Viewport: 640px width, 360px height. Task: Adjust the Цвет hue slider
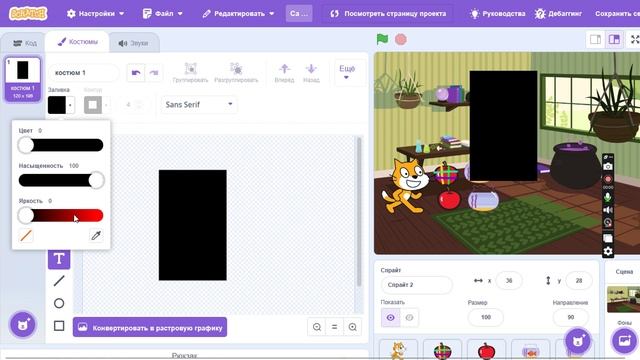(x=60, y=145)
